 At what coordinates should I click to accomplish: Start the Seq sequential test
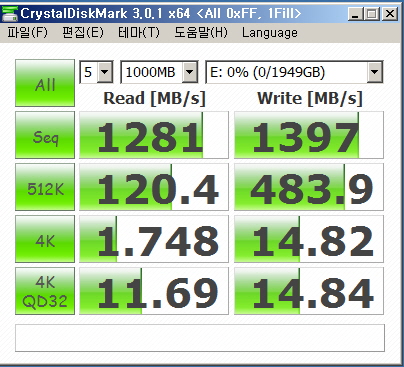pos(45,135)
